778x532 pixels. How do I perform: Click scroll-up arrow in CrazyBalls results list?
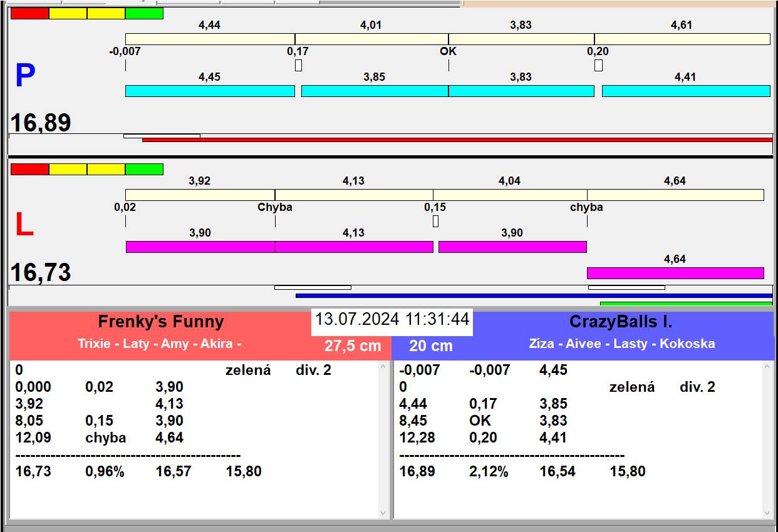click(768, 367)
